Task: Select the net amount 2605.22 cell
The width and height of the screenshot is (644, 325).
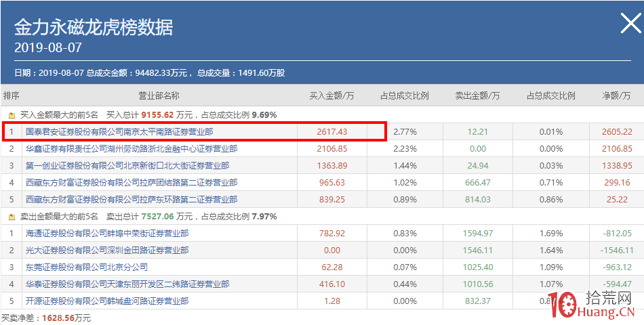Action: 616,132
